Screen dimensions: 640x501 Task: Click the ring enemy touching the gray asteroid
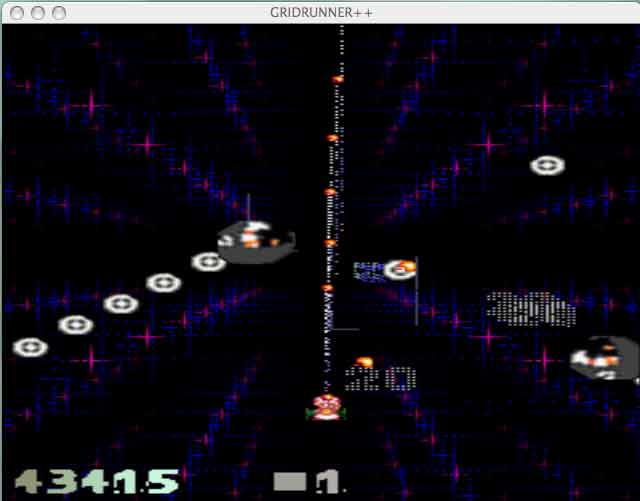coord(209,262)
